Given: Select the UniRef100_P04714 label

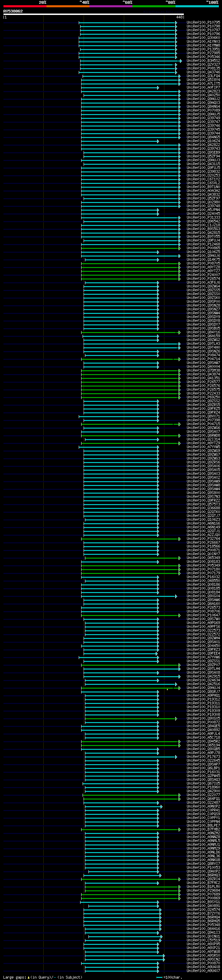Looking at the screenshot, I should coord(203,359).
